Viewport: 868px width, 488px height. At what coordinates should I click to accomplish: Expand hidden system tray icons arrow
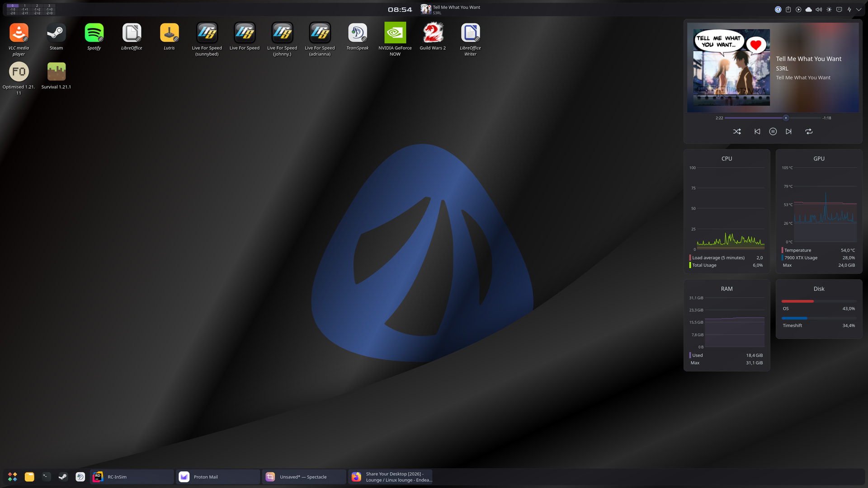point(859,9)
